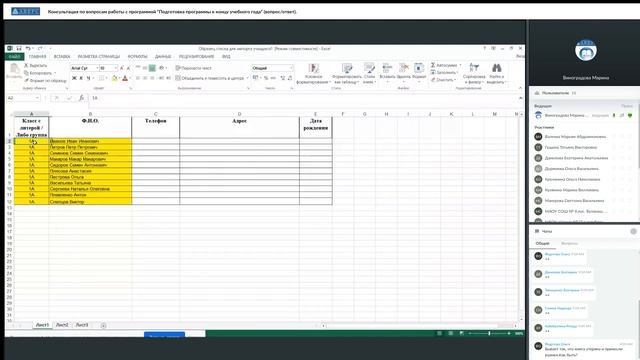Image resolution: width=640 pixels, height=360 pixels.
Task: Select the Лист3 sheet tab
Action: [82, 325]
